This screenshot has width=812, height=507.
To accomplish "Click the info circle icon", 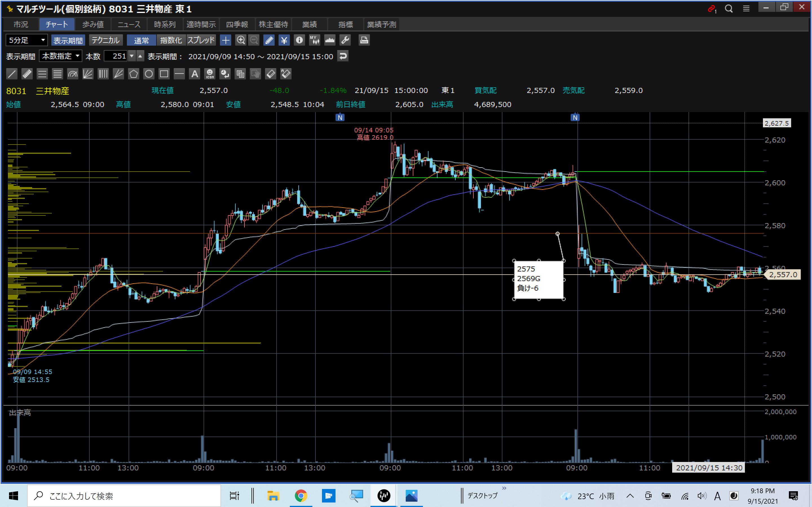I will pyautogui.click(x=299, y=40).
